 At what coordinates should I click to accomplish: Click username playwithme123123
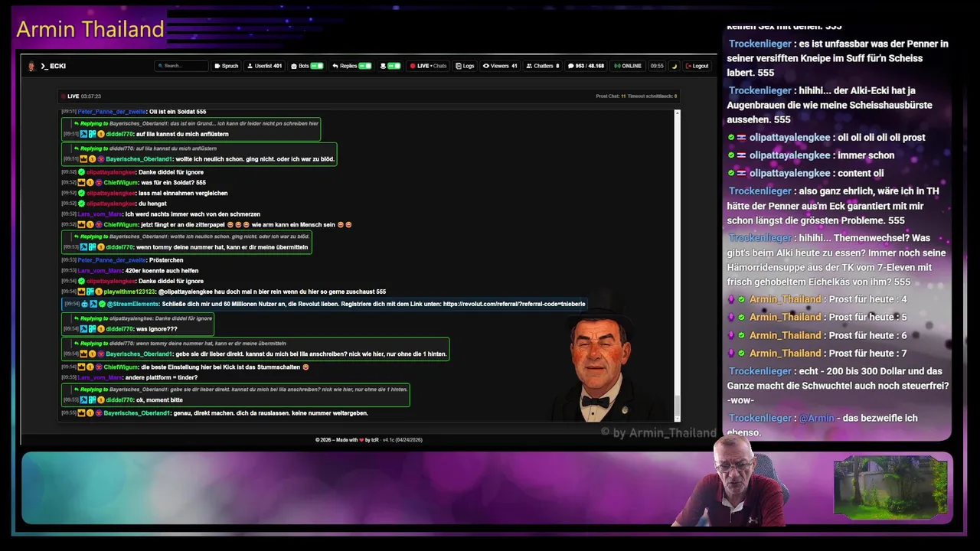[x=129, y=292]
